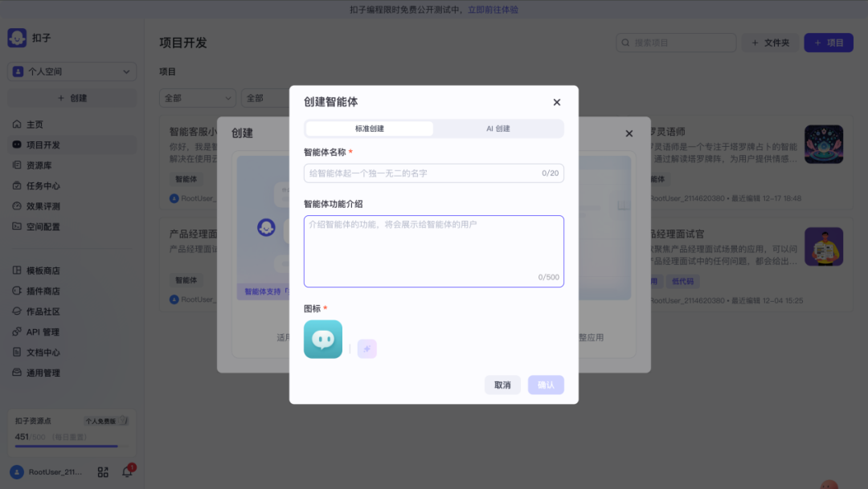Screen dimensions: 868x489
Task: Close the 创建智能体 dialog
Action: (x=557, y=102)
